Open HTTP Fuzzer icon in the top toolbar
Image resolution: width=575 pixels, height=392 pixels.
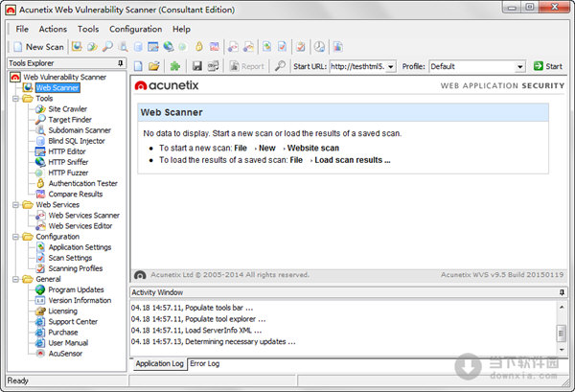click(x=183, y=47)
